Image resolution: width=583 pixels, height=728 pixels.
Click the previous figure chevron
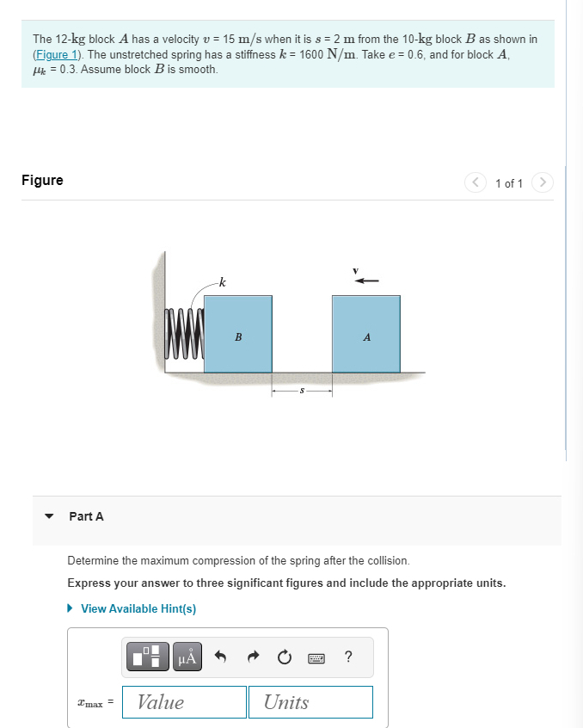coord(476,182)
